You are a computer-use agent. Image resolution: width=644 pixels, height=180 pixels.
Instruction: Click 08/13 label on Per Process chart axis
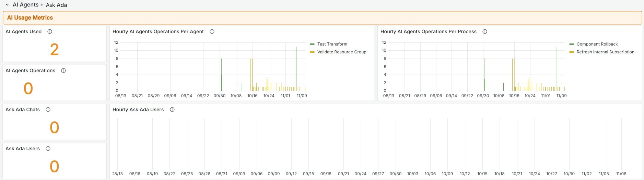(389, 96)
